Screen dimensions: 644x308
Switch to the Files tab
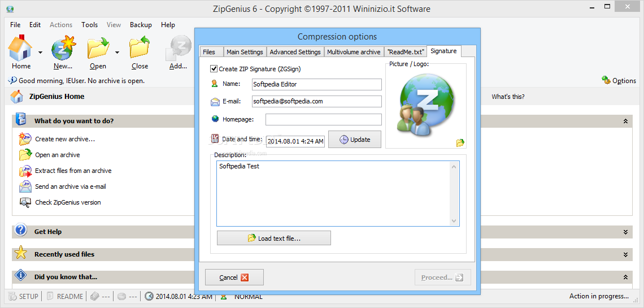tap(211, 52)
